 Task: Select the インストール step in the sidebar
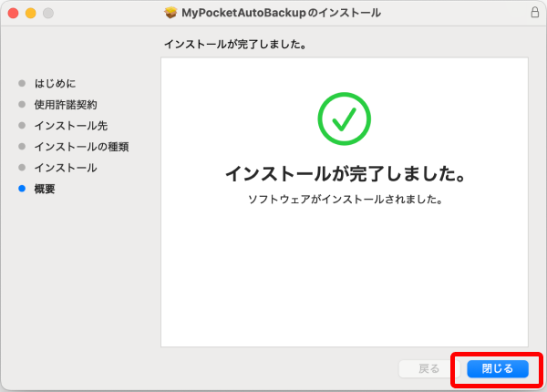tap(66, 168)
